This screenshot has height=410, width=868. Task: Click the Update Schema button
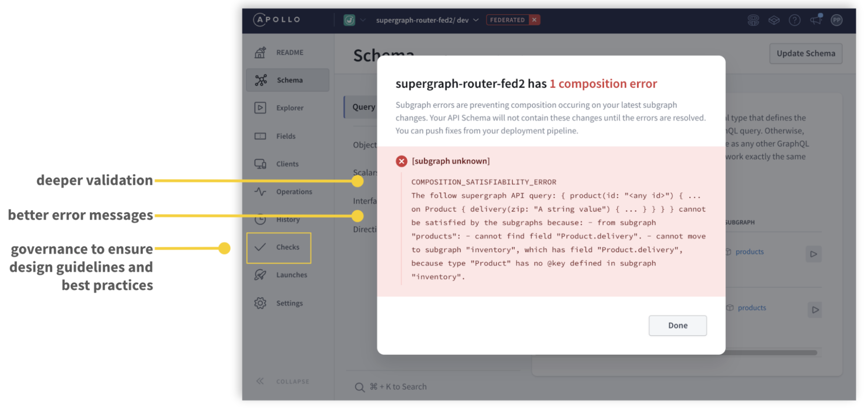click(x=805, y=53)
